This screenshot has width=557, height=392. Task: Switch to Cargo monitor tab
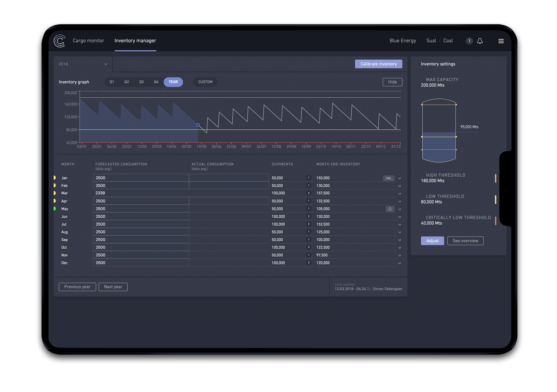coord(88,41)
